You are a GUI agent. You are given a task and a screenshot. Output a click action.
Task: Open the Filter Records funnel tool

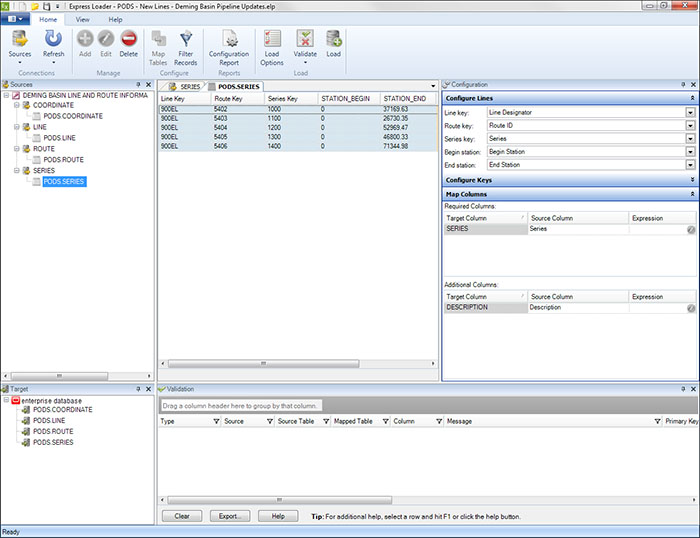(x=186, y=48)
